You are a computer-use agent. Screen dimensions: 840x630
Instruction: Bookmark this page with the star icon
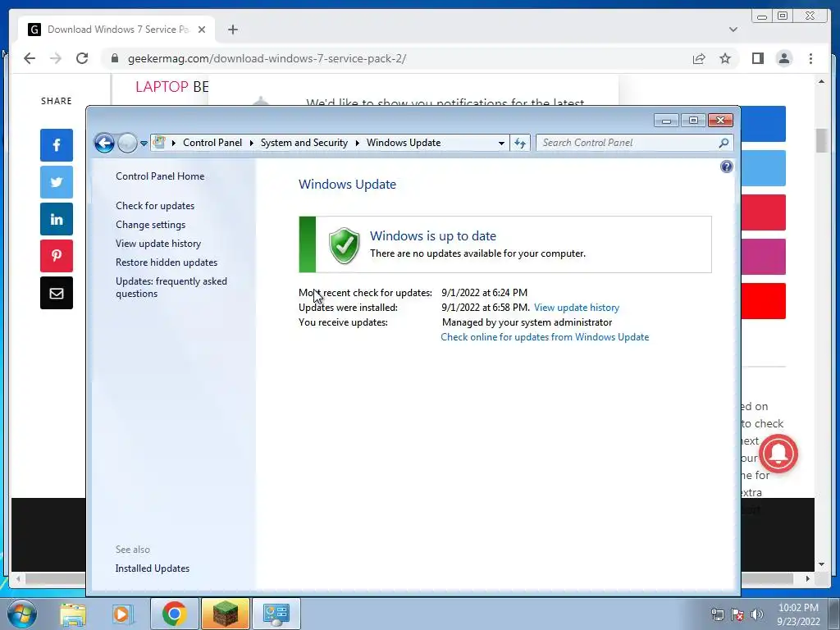tap(725, 58)
